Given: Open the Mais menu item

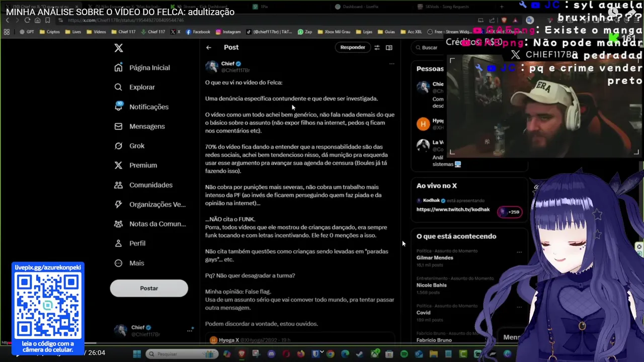Looking at the screenshot, I should coord(129,263).
